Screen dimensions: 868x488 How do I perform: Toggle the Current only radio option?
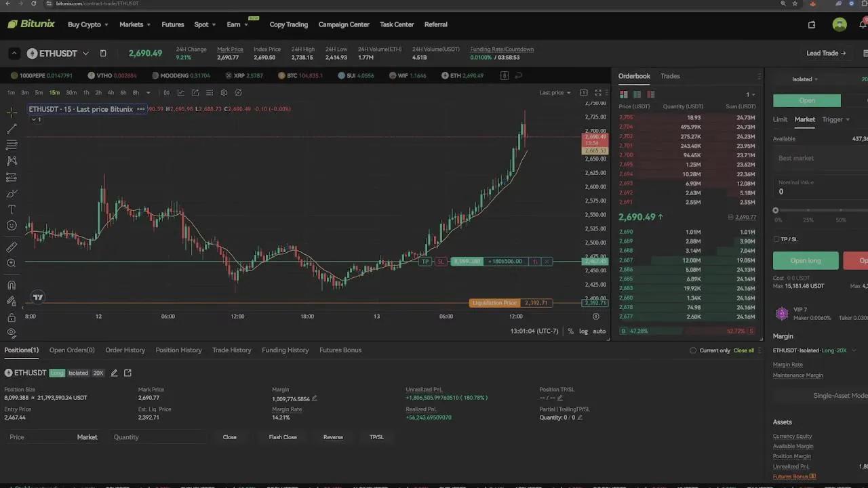click(x=693, y=350)
